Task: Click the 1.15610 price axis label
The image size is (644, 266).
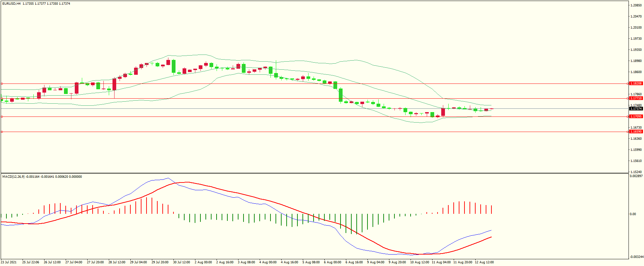Action: pos(636,161)
